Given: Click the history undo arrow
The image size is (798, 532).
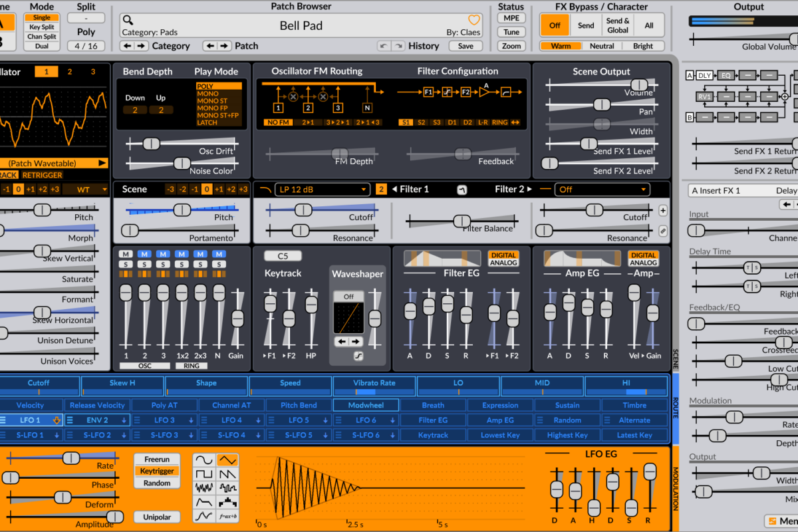Looking at the screenshot, I should click(384, 46).
